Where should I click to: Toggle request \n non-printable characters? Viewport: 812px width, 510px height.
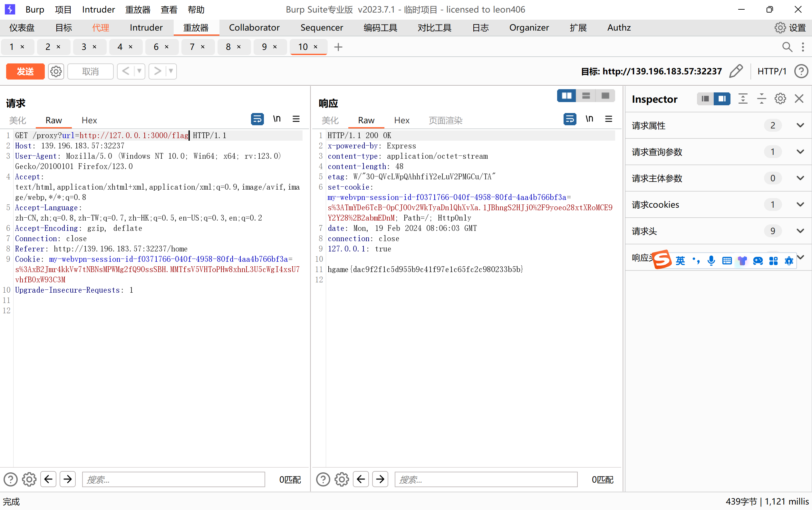(x=277, y=119)
